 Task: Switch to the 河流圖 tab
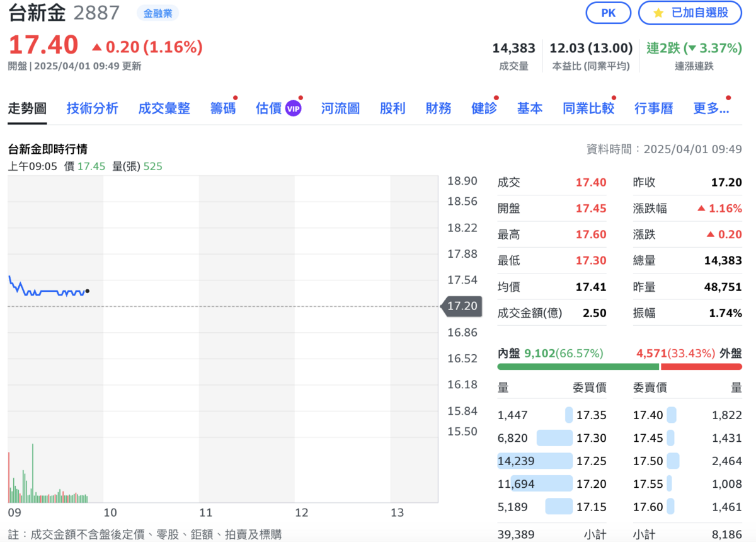(x=340, y=108)
